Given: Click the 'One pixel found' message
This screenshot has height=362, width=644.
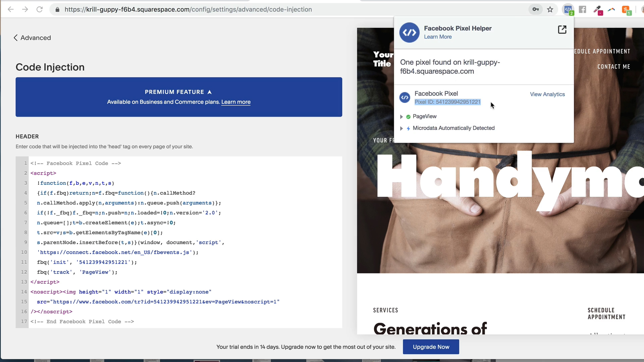Looking at the screenshot, I should (450, 67).
